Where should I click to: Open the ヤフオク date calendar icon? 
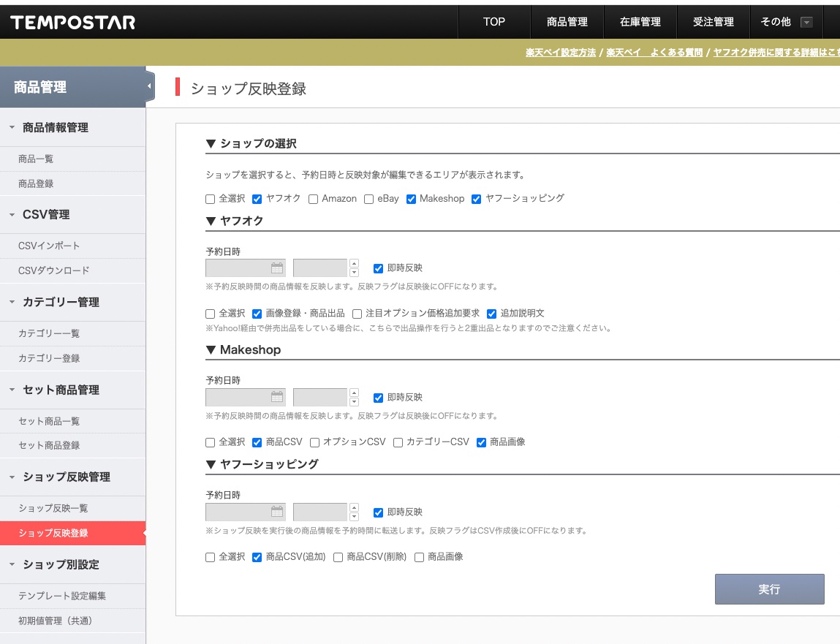tap(276, 268)
